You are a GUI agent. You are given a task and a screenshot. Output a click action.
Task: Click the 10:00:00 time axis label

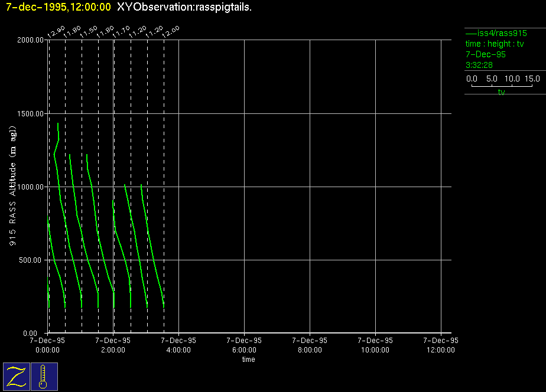[376, 349]
